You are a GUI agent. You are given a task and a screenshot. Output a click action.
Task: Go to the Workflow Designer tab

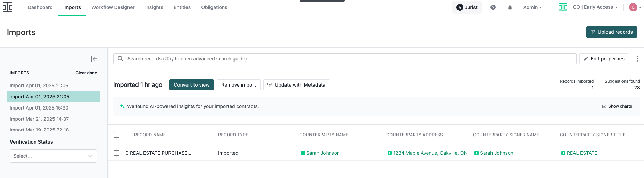[113, 7]
